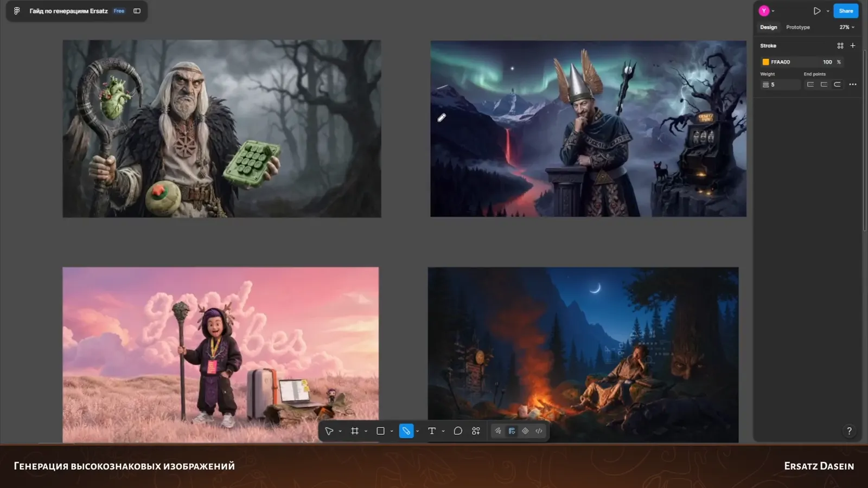Image resolution: width=868 pixels, height=488 pixels.
Task: Open the help question mark
Action: pos(849,431)
